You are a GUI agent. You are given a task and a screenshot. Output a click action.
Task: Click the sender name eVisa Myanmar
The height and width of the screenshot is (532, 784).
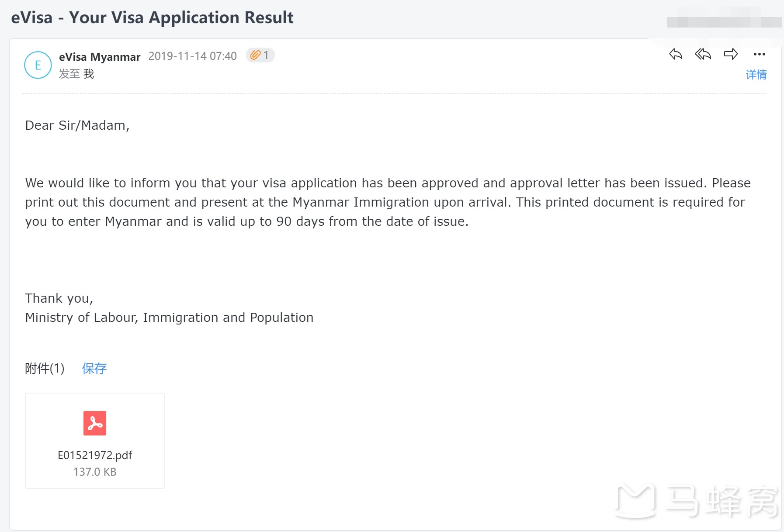point(100,57)
